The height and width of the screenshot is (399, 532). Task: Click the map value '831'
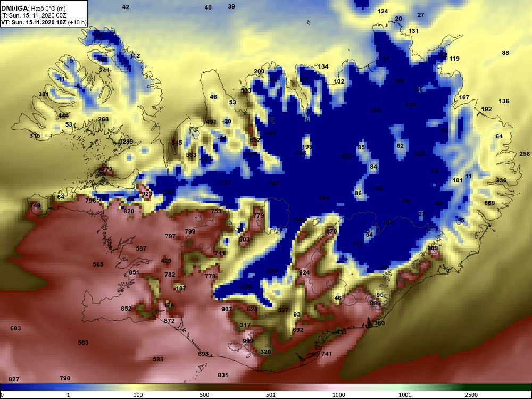click(223, 375)
